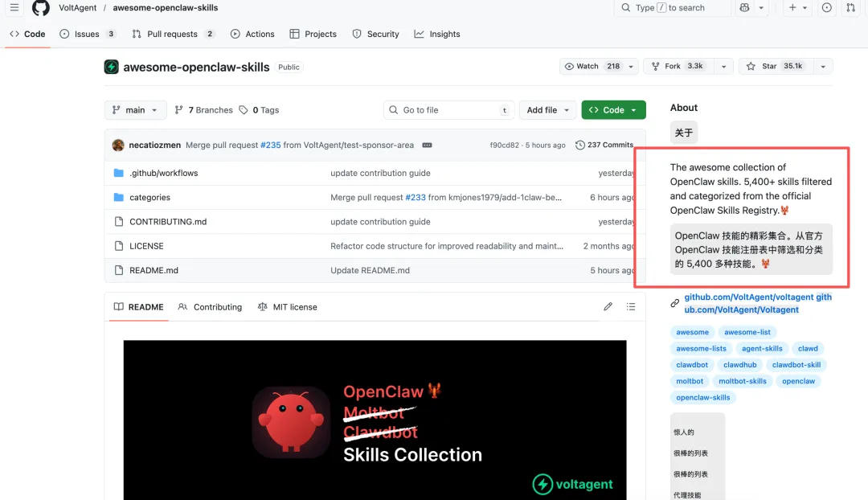This screenshot has width=868, height=500.
Task: Go to the GitHub homepage logo
Action: tap(40, 8)
